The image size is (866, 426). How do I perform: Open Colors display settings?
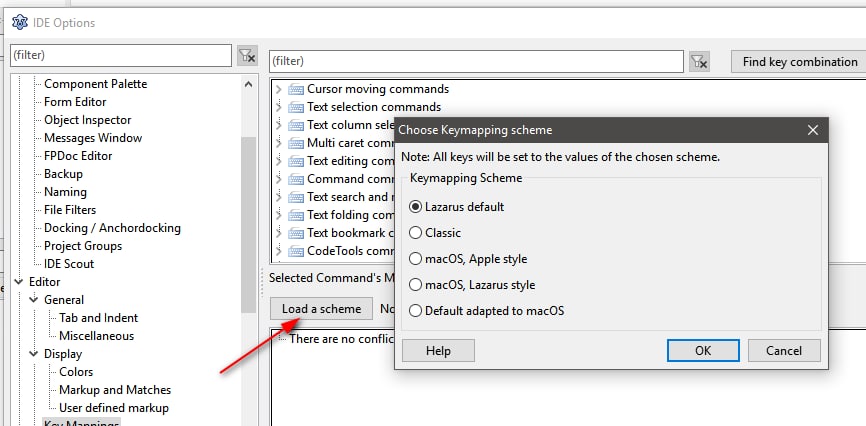[76, 372]
